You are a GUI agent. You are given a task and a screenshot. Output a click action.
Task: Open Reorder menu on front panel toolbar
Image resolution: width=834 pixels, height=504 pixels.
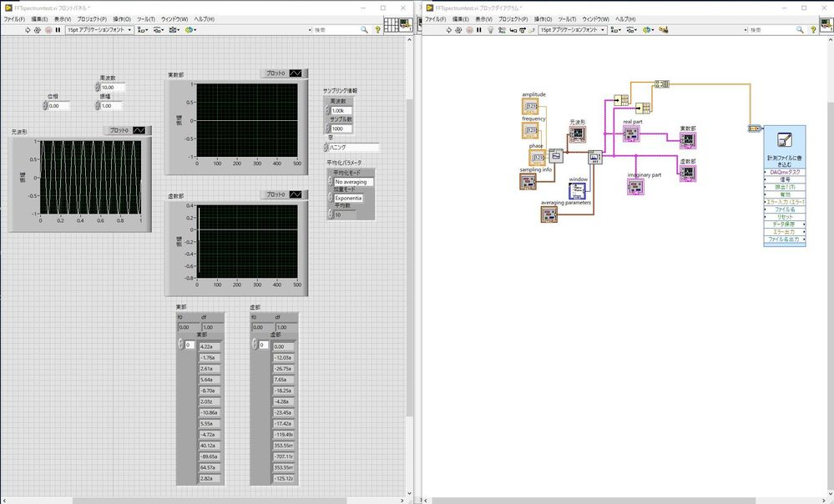point(190,30)
